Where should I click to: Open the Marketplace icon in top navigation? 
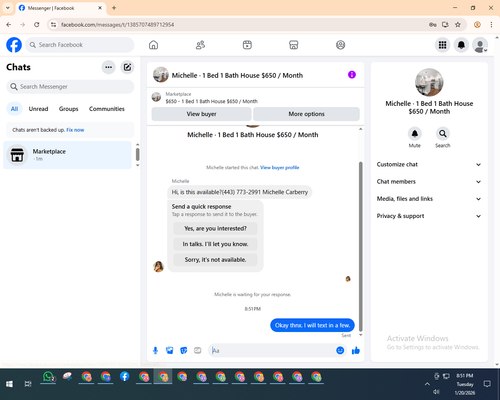coord(294,45)
